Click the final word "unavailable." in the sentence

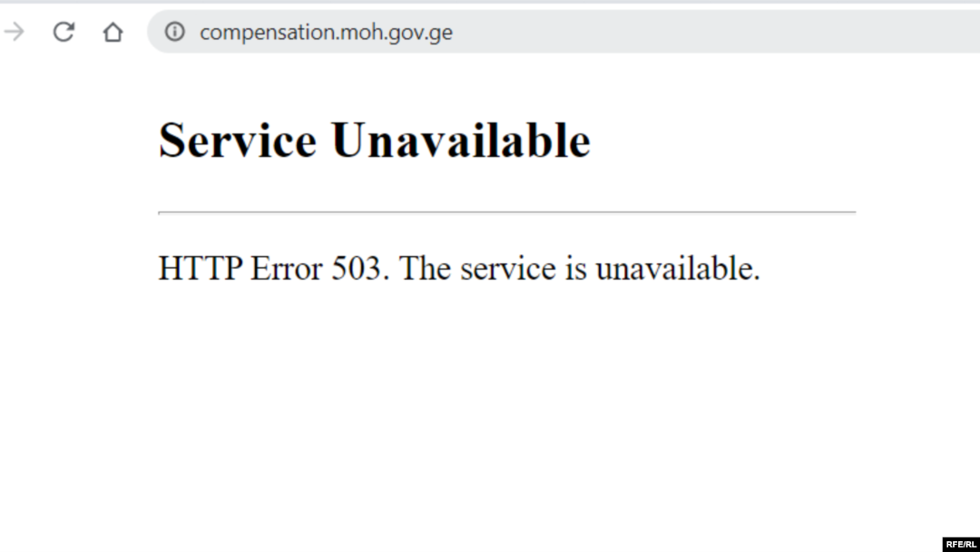(678, 268)
